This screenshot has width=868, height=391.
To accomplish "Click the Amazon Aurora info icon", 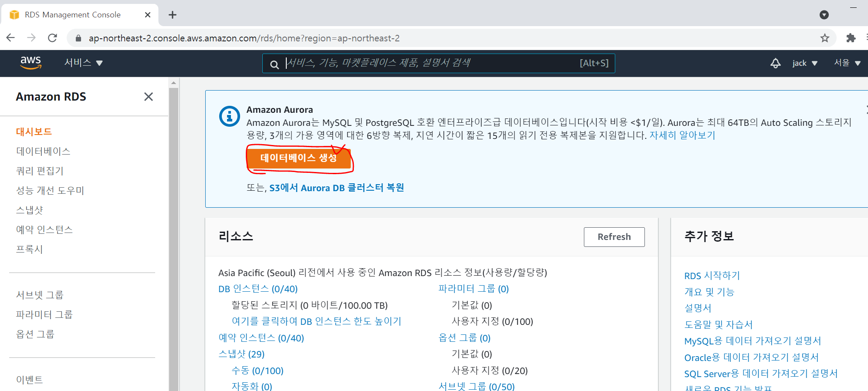I will pos(229,116).
